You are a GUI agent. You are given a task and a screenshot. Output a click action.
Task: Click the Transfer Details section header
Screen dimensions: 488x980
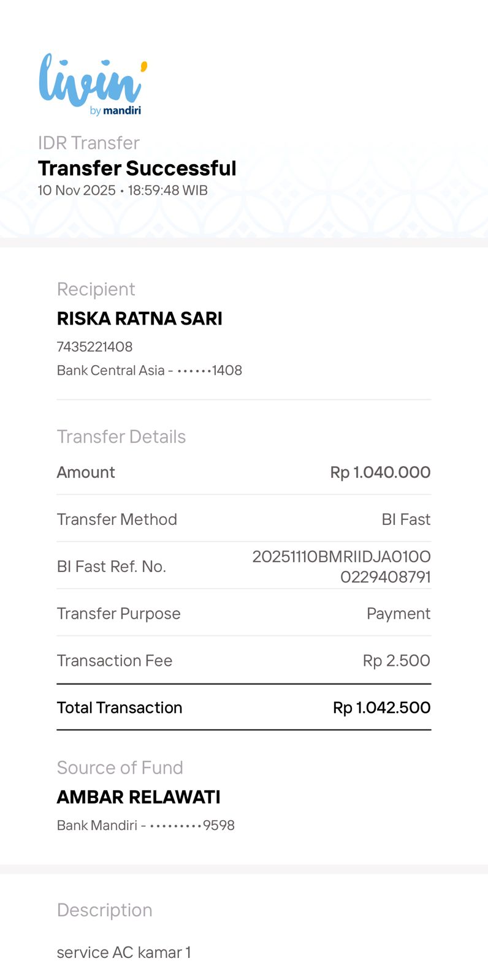(121, 437)
